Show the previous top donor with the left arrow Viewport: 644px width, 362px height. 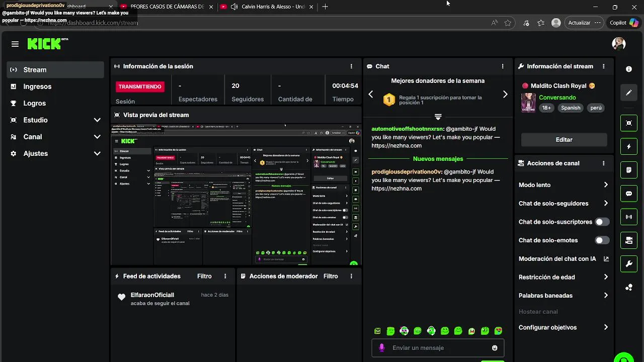pos(371,95)
